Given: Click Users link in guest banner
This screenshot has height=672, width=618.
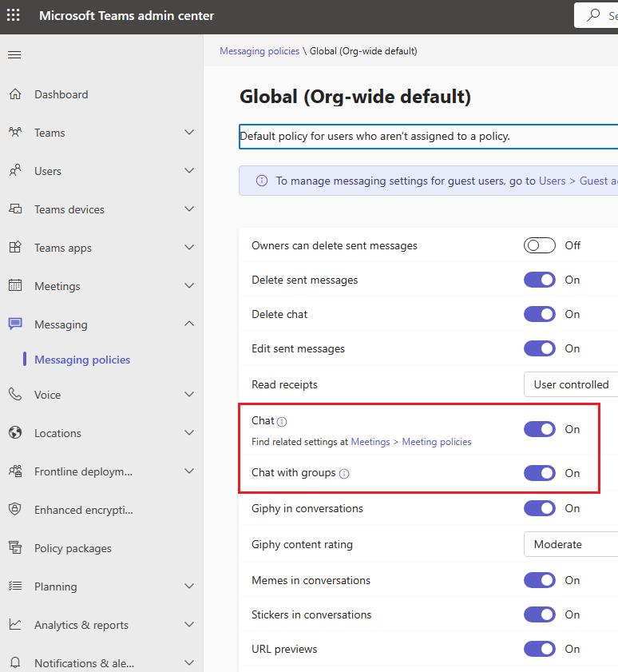Looking at the screenshot, I should 552,181.
